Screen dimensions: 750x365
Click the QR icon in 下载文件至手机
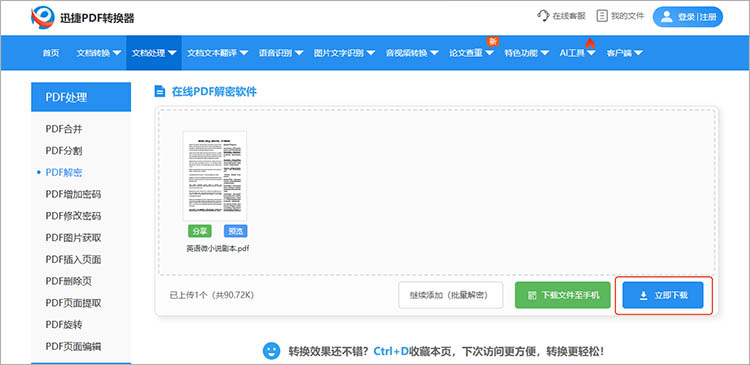point(531,296)
